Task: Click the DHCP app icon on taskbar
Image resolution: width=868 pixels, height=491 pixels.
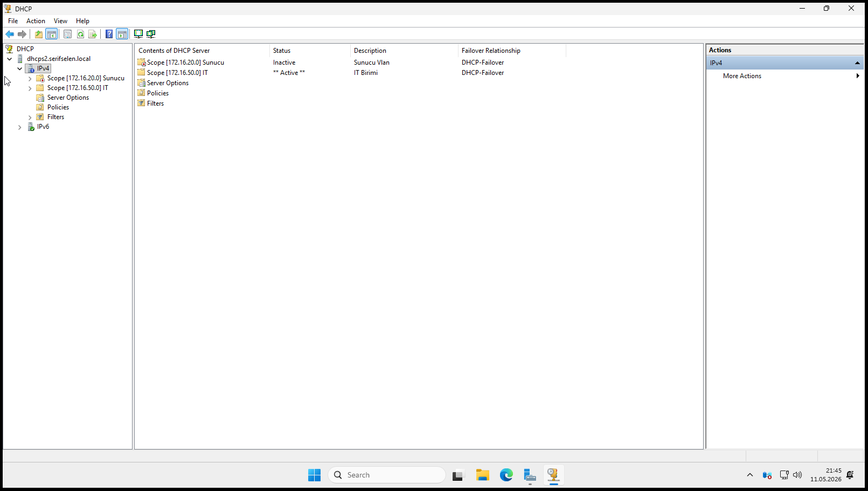Action: coord(554,475)
